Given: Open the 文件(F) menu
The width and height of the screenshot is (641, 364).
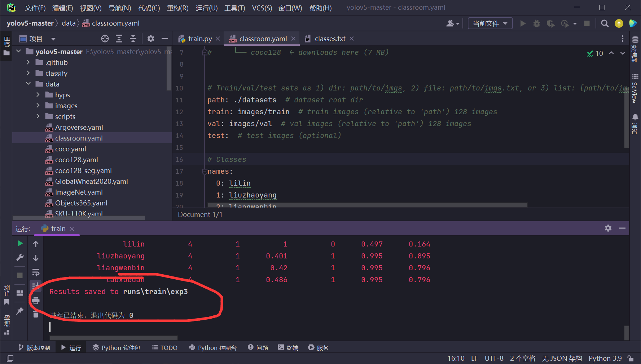Looking at the screenshot, I should tap(35, 8).
